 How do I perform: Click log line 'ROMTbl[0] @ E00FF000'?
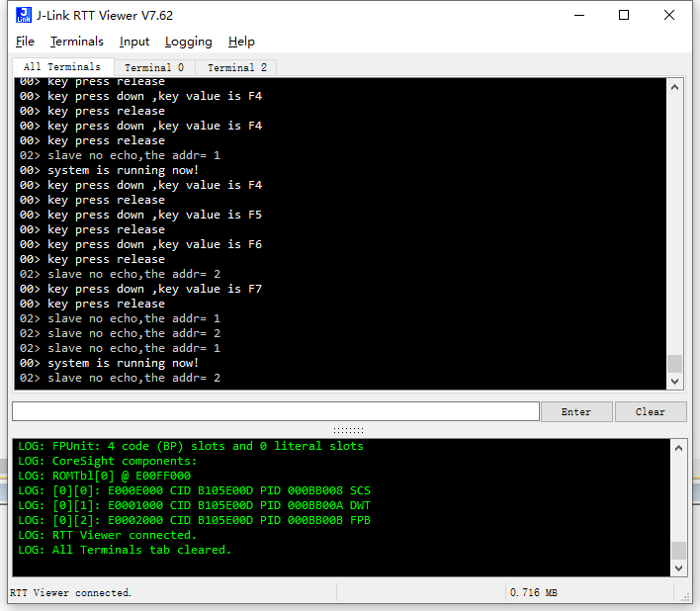tap(105, 476)
